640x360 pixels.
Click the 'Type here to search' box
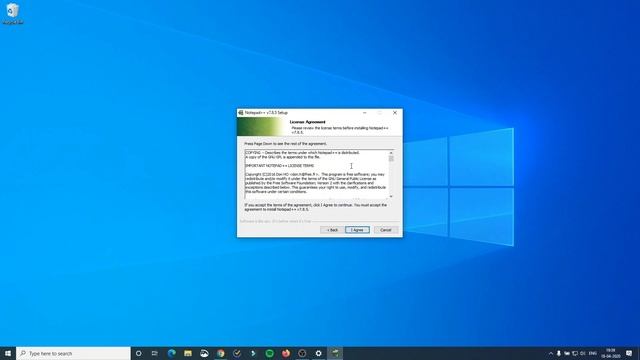[x=73, y=353]
